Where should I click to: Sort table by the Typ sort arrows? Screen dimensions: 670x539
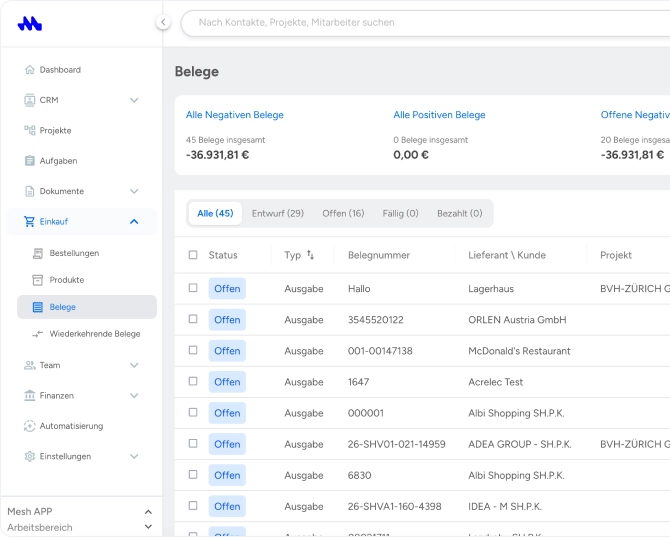pyautogui.click(x=311, y=255)
